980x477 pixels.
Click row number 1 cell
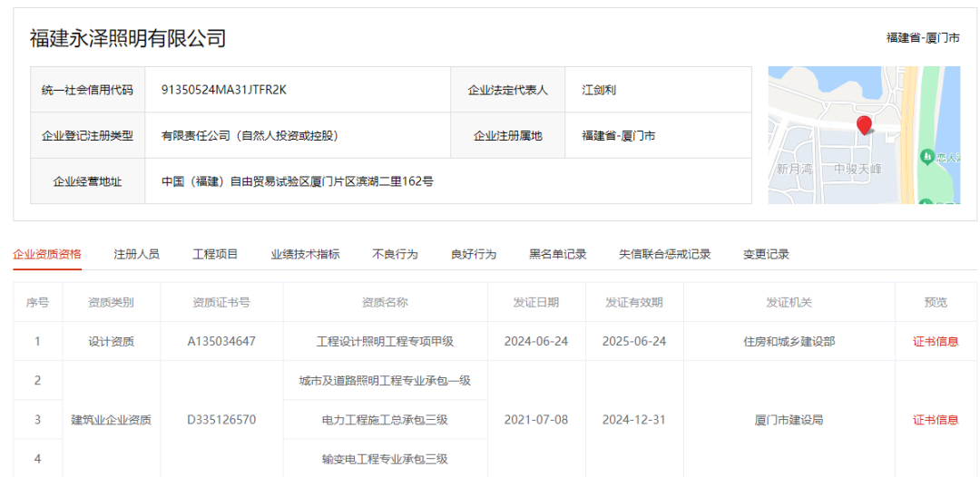click(x=37, y=342)
